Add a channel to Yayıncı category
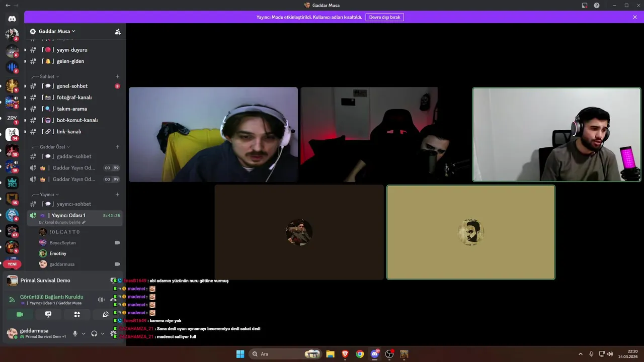The width and height of the screenshot is (644, 362). coord(117,195)
